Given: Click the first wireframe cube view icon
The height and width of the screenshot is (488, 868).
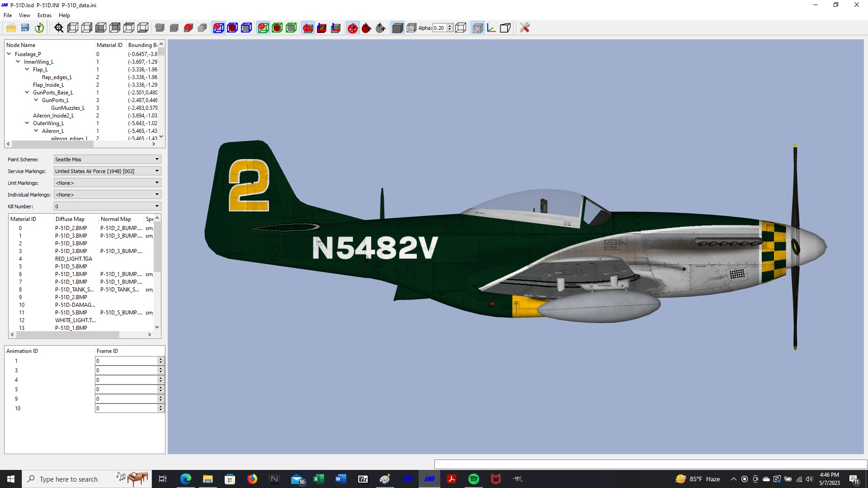Looking at the screenshot, I should [x=73, y=28].
